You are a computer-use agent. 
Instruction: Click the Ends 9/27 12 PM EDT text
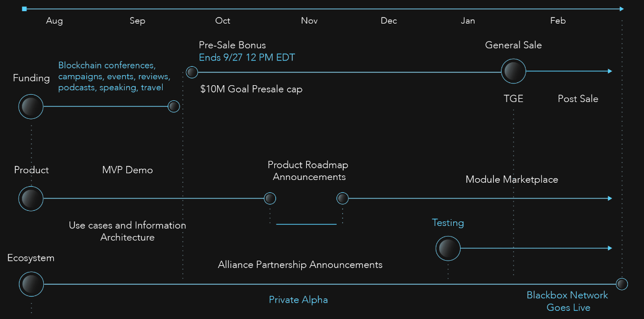coord(247,57)
